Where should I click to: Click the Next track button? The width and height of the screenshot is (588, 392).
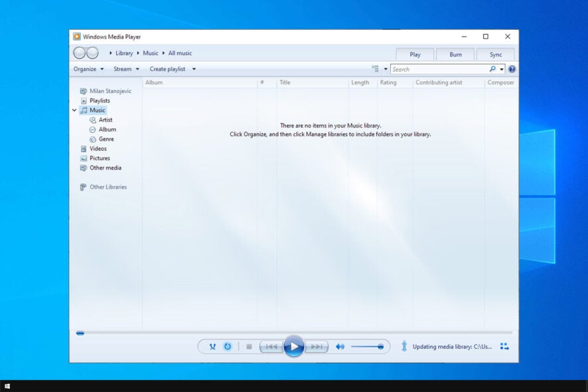pyautogui.click(x=316, y=347)
